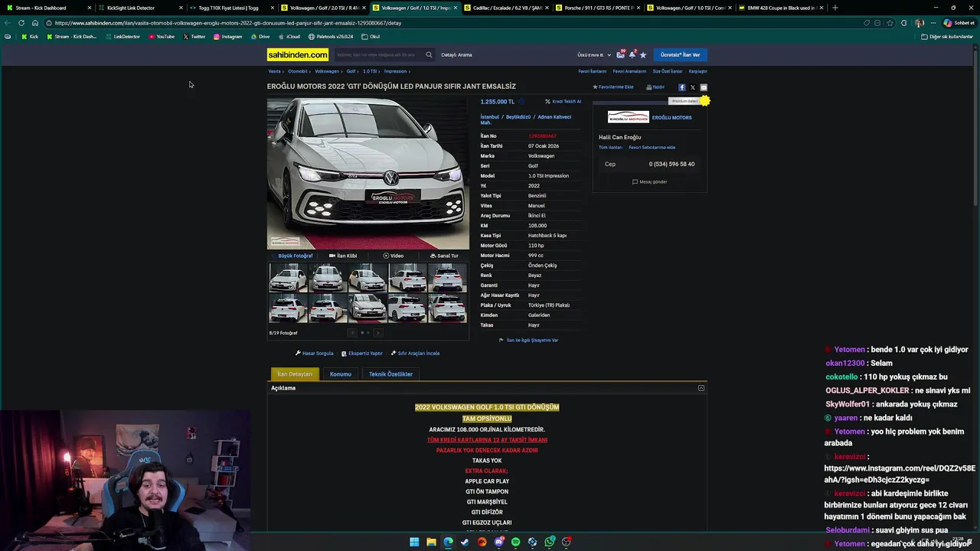The image size is (980, 551).
Task: Open Hasar Sorgula link
Action: click(x=315, y=354)
